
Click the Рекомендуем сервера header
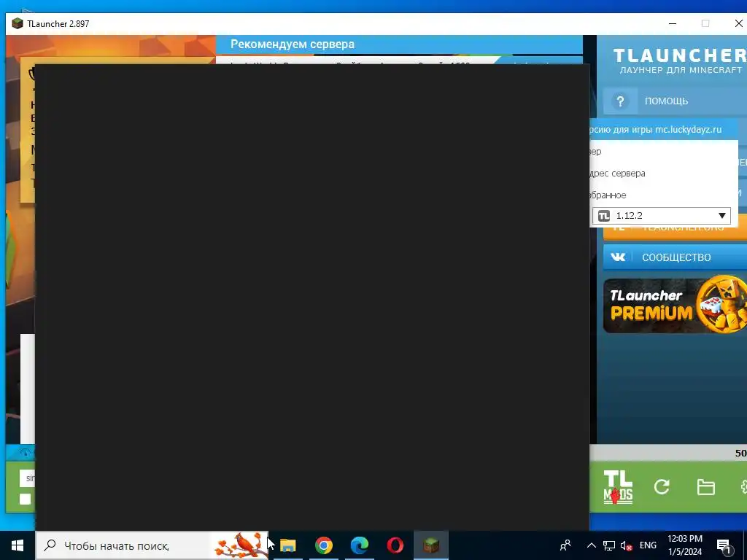click(x=293, y=44)
